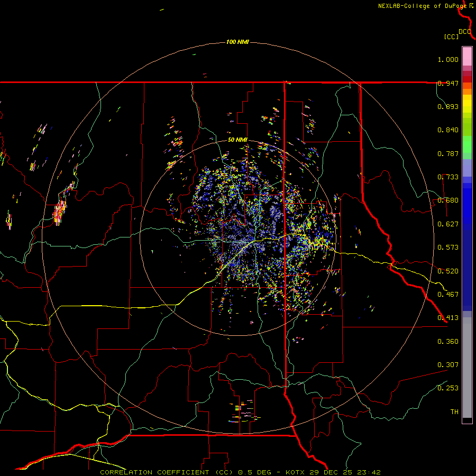Click the 0.733 color scale value

pos(448,177)
